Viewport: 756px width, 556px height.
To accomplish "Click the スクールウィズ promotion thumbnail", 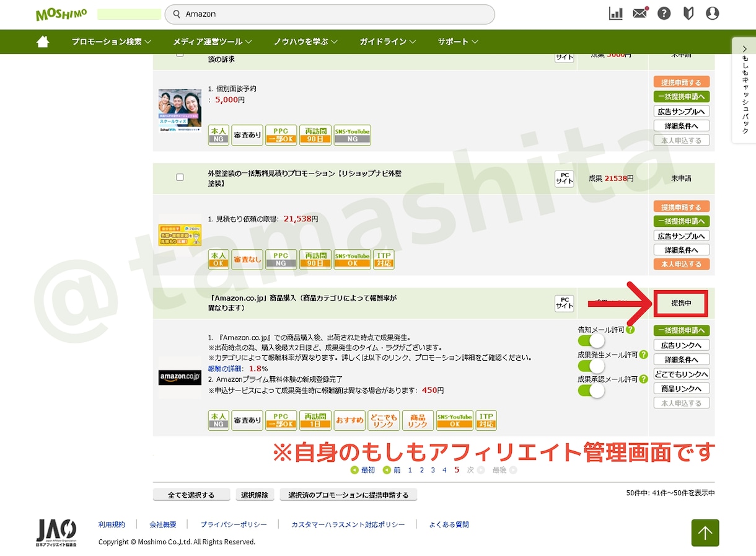I will click(180, 111).
